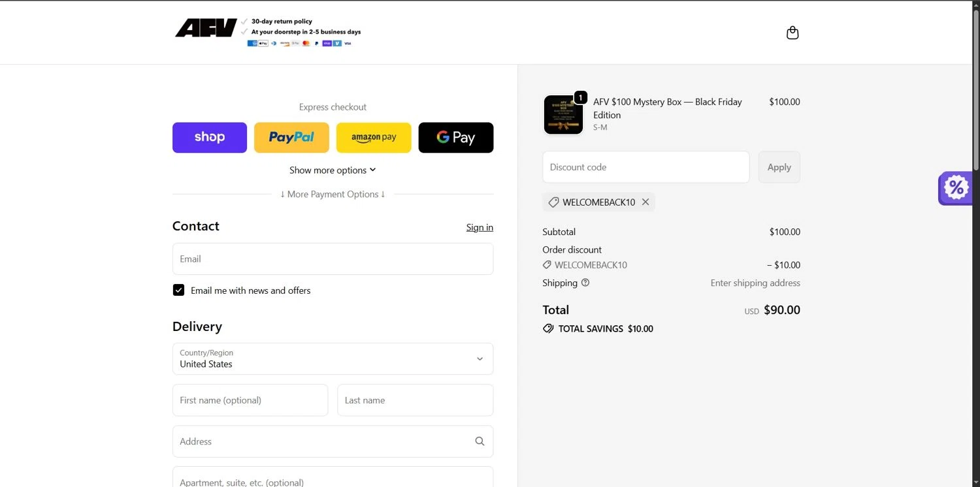Pay with Amazon Pay express button
Viewport: 980px width, 487px height.
(x=374, y=137)
